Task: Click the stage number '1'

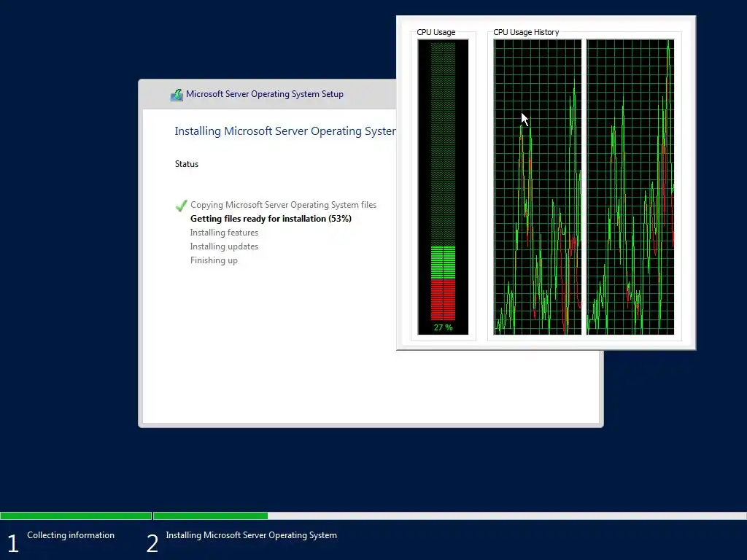Action: pos(13,543)
